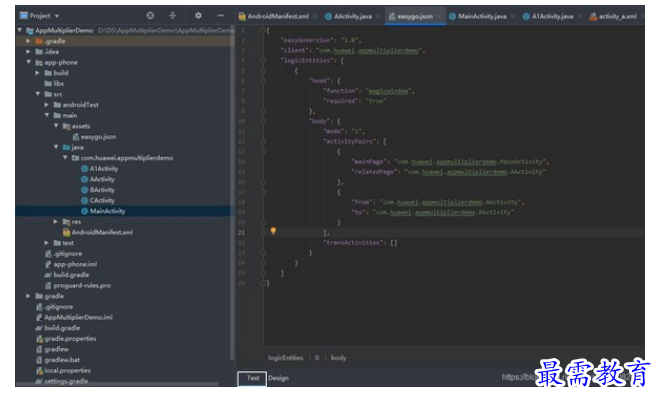Click the logicEntities breadcrumb
The width and height of the screenshot is (659, 405).
pyautogui.click(x=285, y=358)
